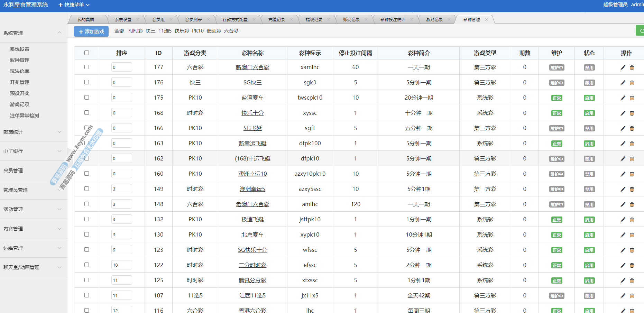Click the sort order field for ID 122

pyautogui.click(x=121, y=265)
